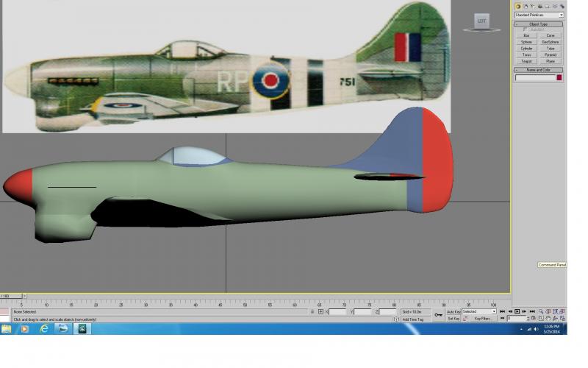This screenshot has height=368, width=588.
Task: Open Internet Explorer from taskbar
Action: [44, 329]
